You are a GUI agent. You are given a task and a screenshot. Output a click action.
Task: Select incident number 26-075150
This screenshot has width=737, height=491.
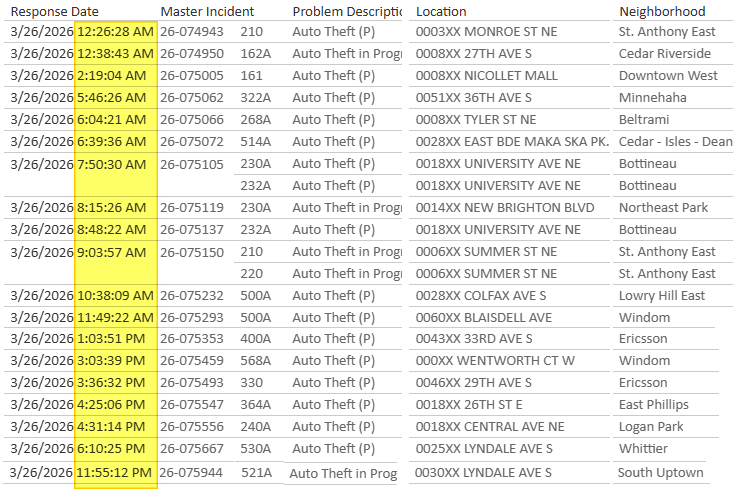coord(192,253)
